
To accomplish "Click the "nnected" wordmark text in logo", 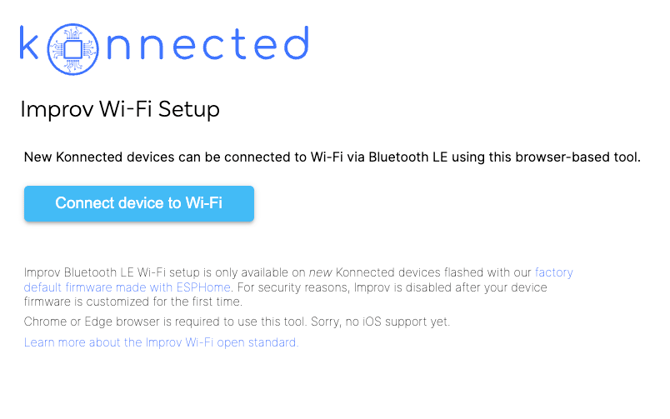I will tap(208, 43).
